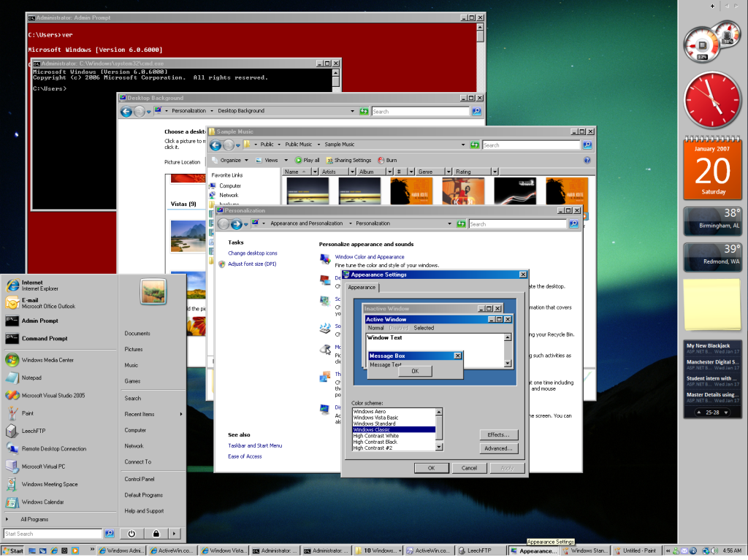Click the Advanced... button
This screenshot has width=748, height=560.
point(498,448)
